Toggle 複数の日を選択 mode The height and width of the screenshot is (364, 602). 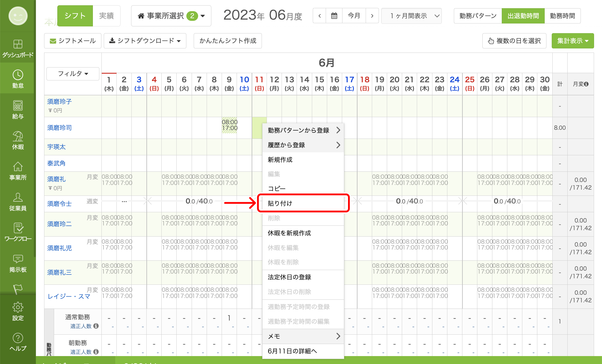click(514, 41)
